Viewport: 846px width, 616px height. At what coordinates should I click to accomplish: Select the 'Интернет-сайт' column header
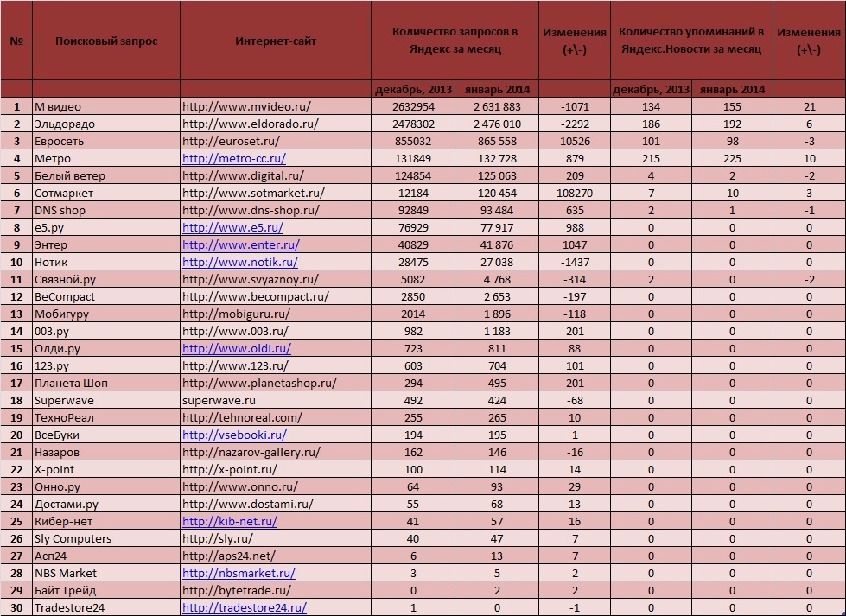click(x=276, y=41)
